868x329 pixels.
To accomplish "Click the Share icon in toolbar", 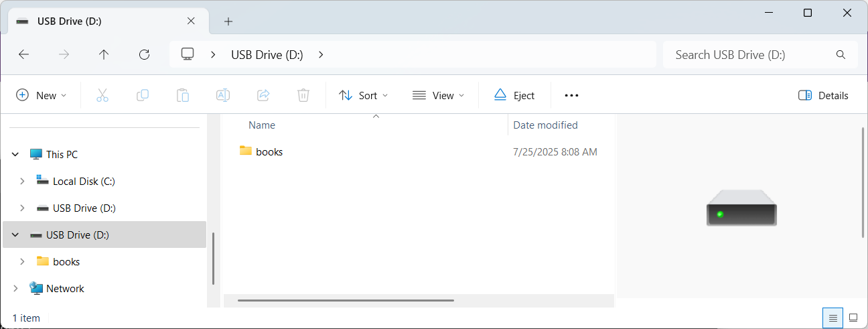I will point(263,95).
